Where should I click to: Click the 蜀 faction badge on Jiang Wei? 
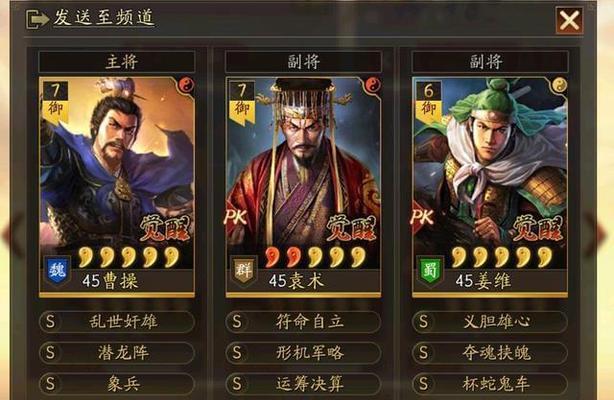coord(430,270)
